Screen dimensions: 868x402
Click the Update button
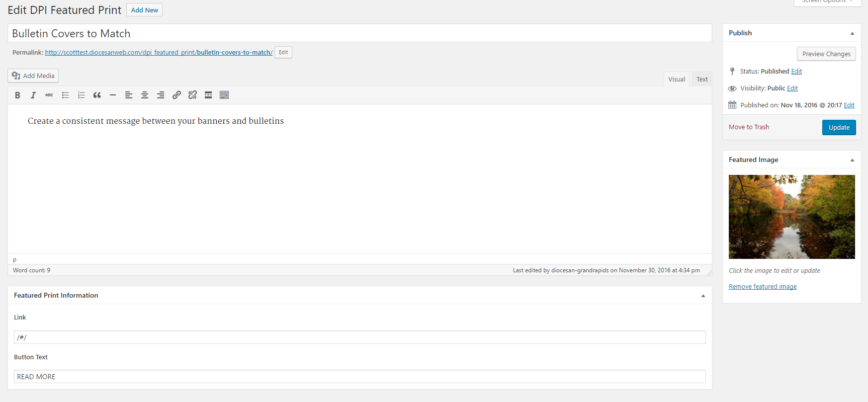click(839, 128)
